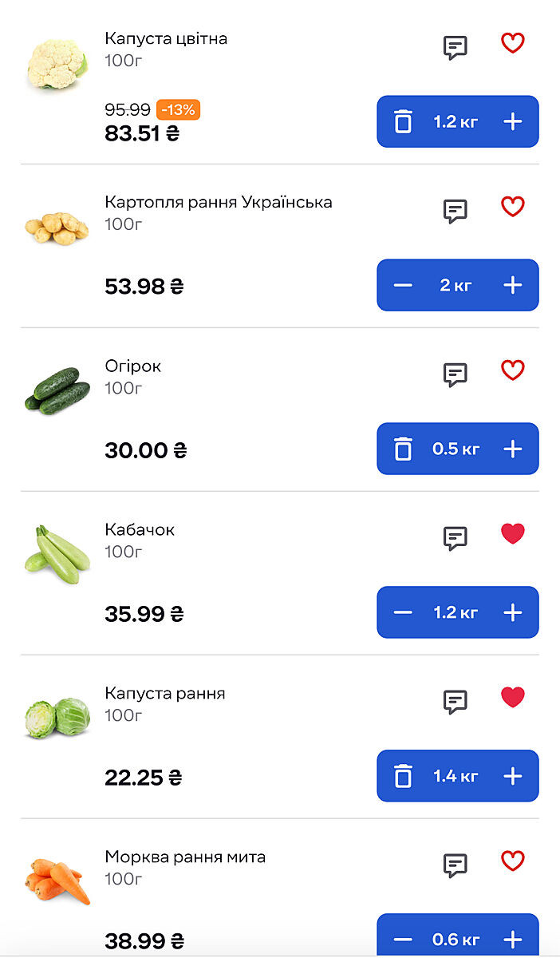The height and width of the screenshot is (958, 560).
Task: Delete Огірок from cart with trash icon
Action: (x=404, y=449)
